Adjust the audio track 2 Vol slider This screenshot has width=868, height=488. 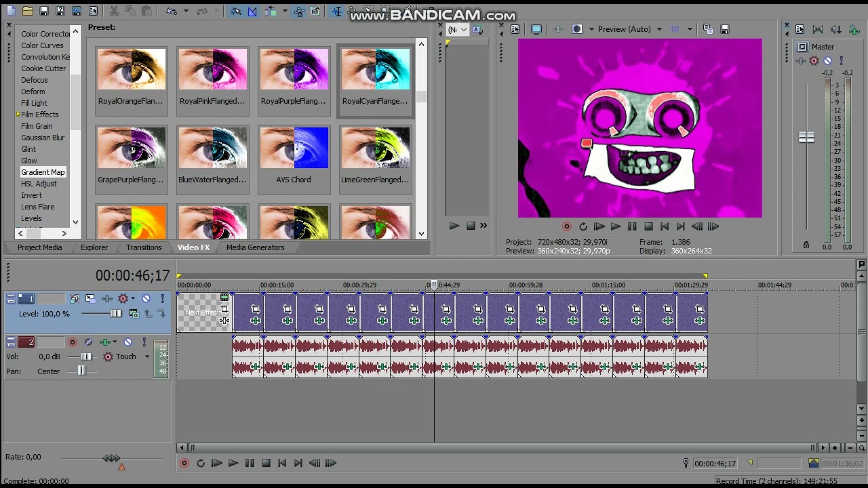(x=86, y=357)
